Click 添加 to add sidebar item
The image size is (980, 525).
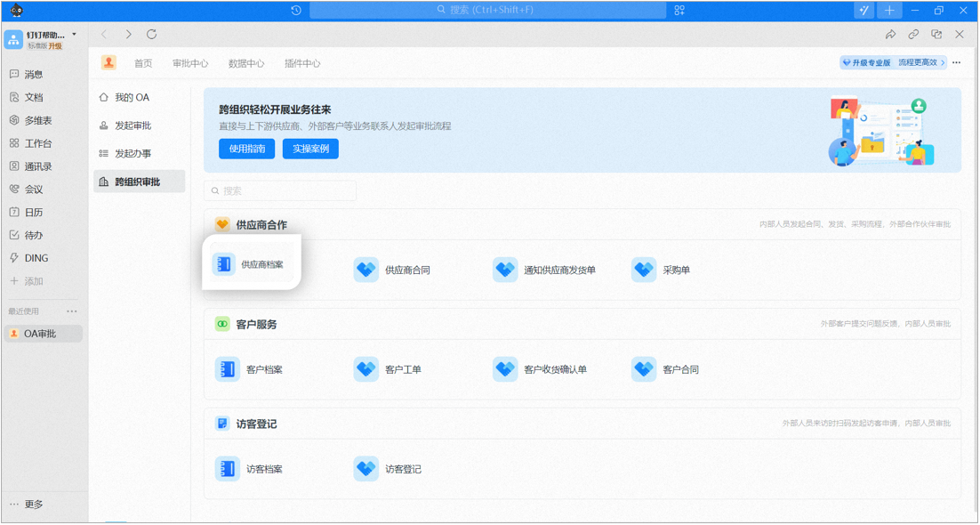27,281
